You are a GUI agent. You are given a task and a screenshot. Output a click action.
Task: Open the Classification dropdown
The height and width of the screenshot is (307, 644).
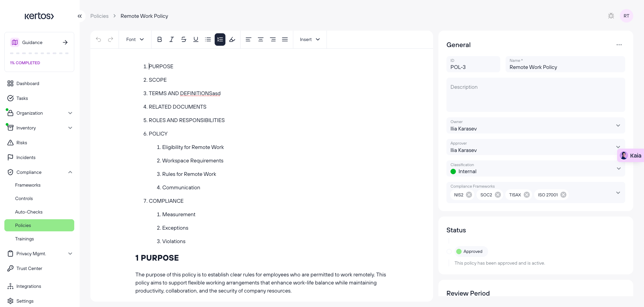618,168
